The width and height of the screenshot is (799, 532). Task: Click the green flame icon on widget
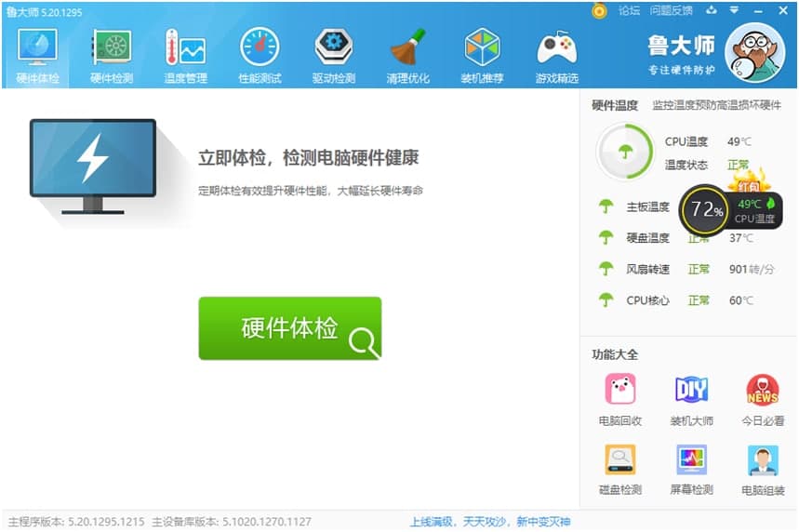click(770, 203)
